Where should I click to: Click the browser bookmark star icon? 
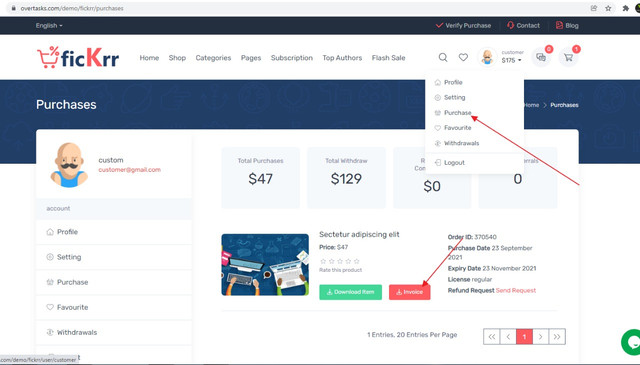[608, 8]
